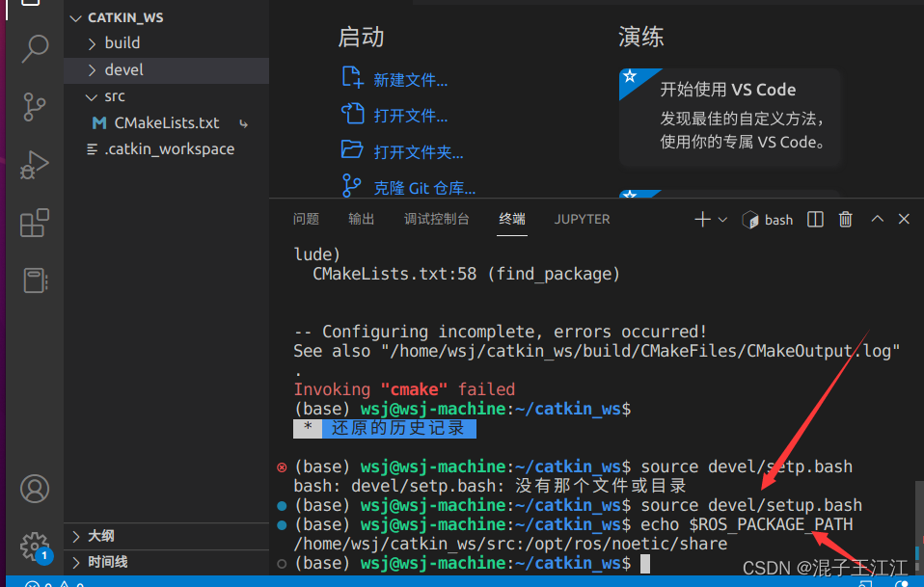Expand the 大纲 outline section
The height and width of the screenshot is (587, 924).
click(100, 536)
